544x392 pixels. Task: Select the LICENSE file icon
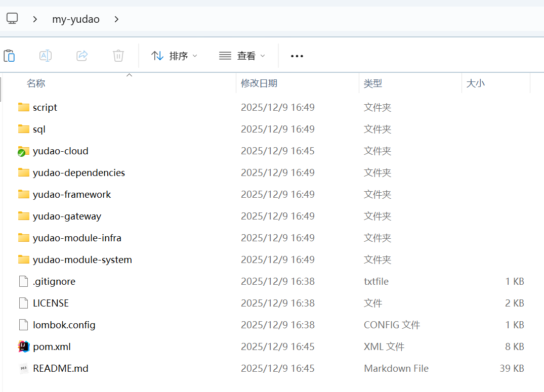tap(24, 303)
